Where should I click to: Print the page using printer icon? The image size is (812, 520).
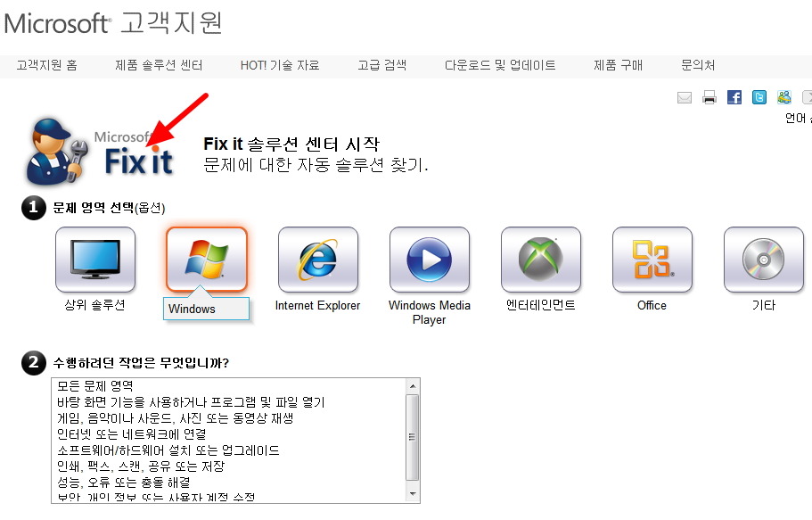coord(709,97)
